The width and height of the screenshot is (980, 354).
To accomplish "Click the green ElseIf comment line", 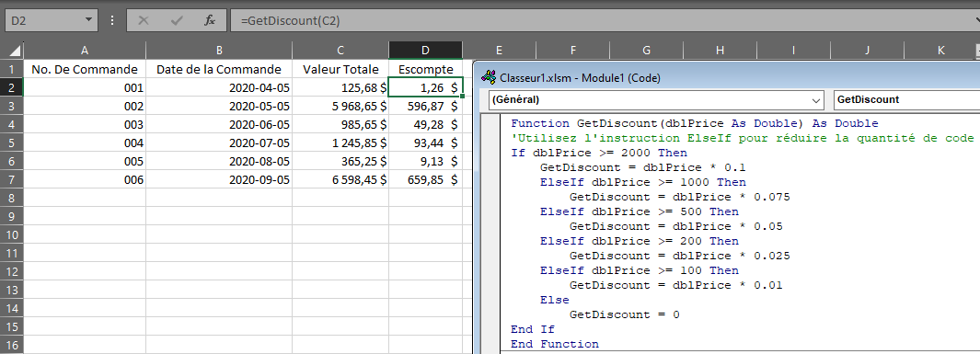I will 742,138.
